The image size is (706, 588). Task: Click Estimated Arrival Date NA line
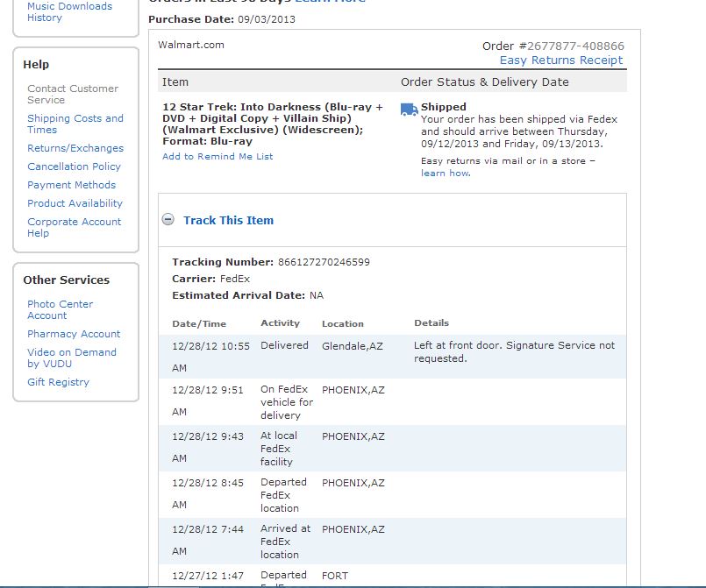point(247,295)
